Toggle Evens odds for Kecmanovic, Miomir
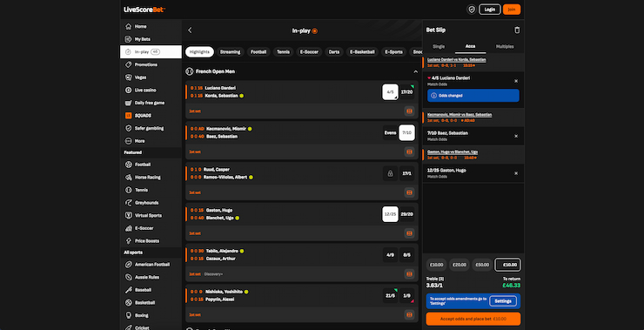Image resolution: width=644 pixels, height=330 pixels. tap(390, 132)
